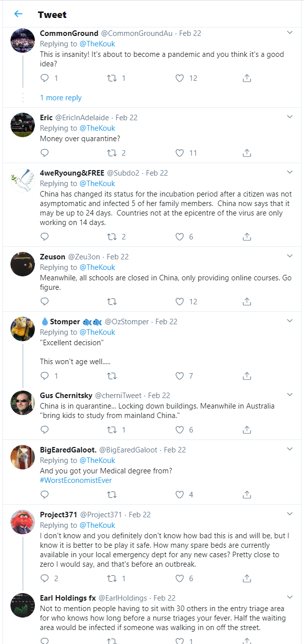This screenshot has height=644, width=304.
Task: View Gus Chernitsky's profile picture
Action: tap(22, 403)
